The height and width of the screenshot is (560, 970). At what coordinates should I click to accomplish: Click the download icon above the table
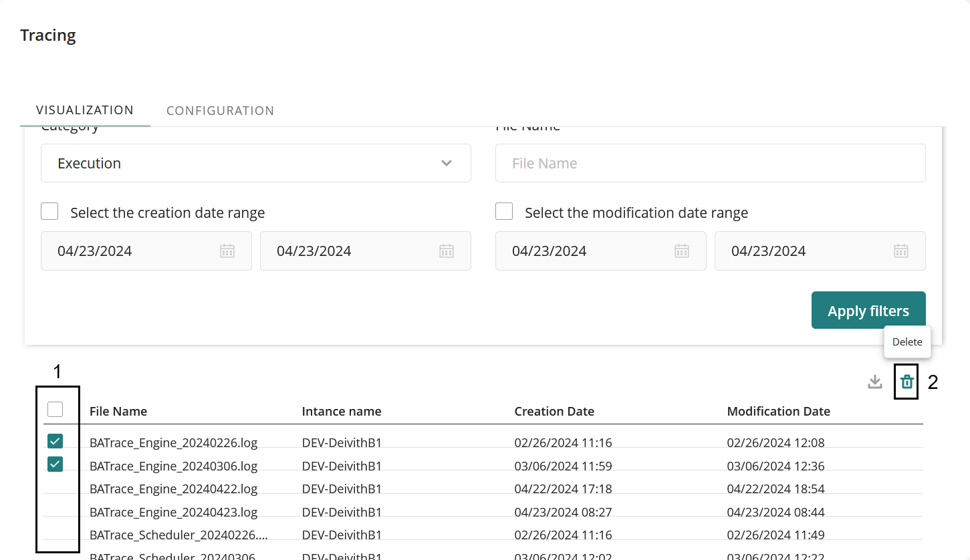click(874, 382)
